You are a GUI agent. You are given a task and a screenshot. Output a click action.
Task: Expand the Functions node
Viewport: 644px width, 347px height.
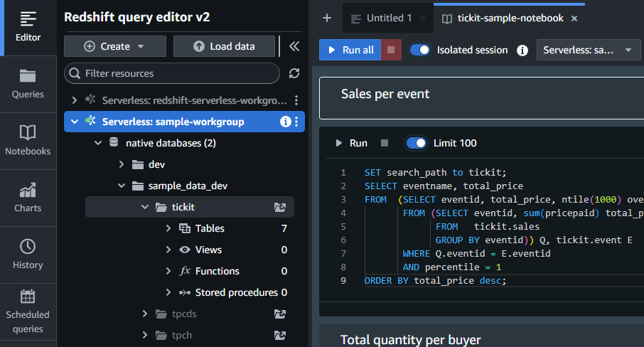coord(168,271)
